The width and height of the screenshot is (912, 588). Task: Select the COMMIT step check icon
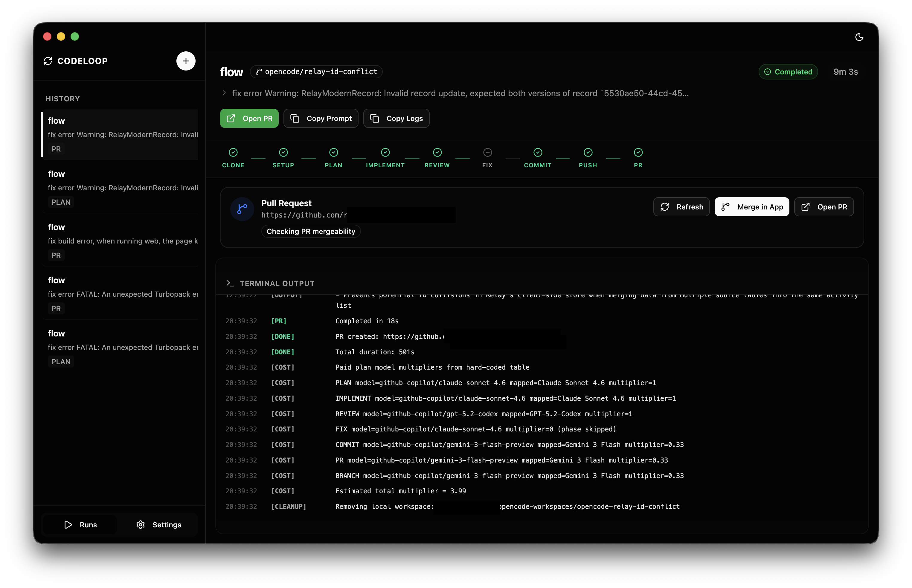click(538, 152)
